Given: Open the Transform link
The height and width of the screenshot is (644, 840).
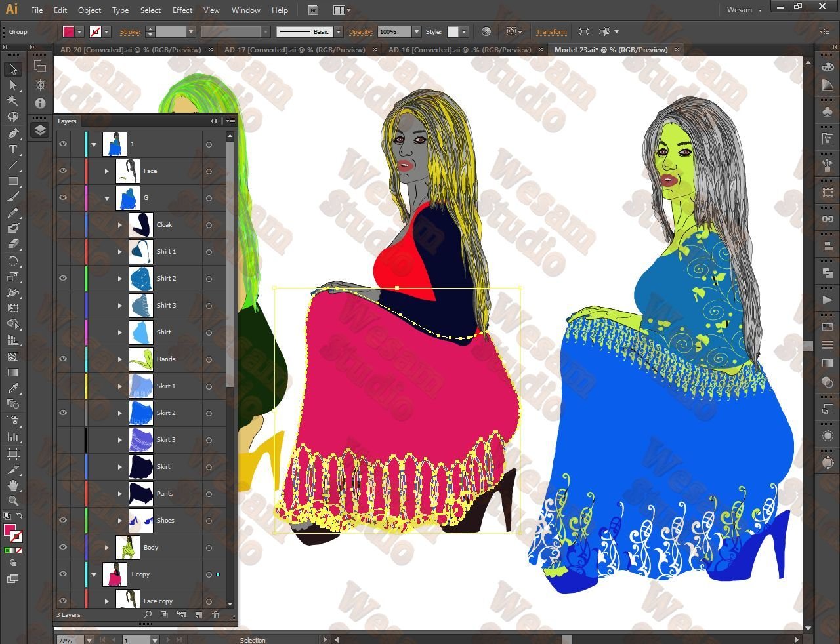Looking at the screenshot, I should click(551, 31).
